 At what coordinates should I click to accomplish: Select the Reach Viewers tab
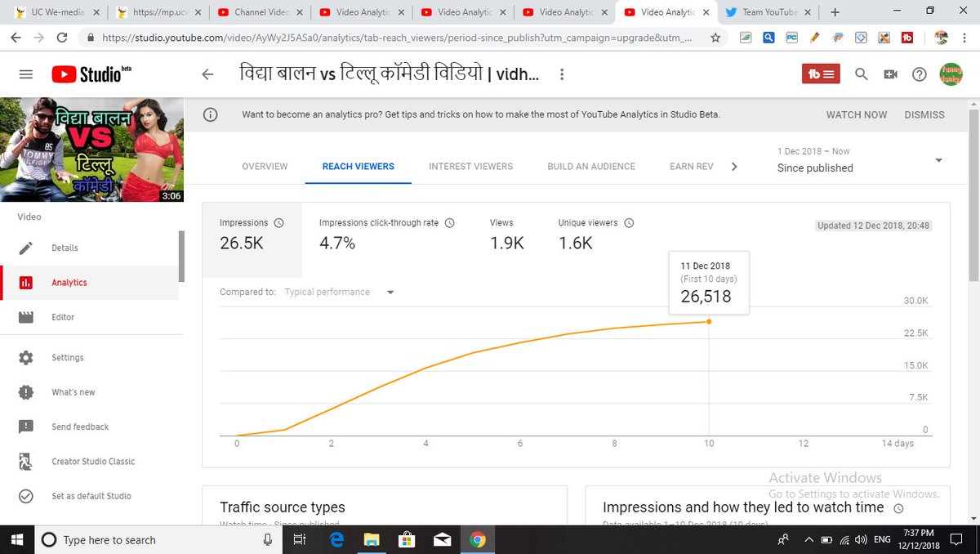[x=359, y=166]
